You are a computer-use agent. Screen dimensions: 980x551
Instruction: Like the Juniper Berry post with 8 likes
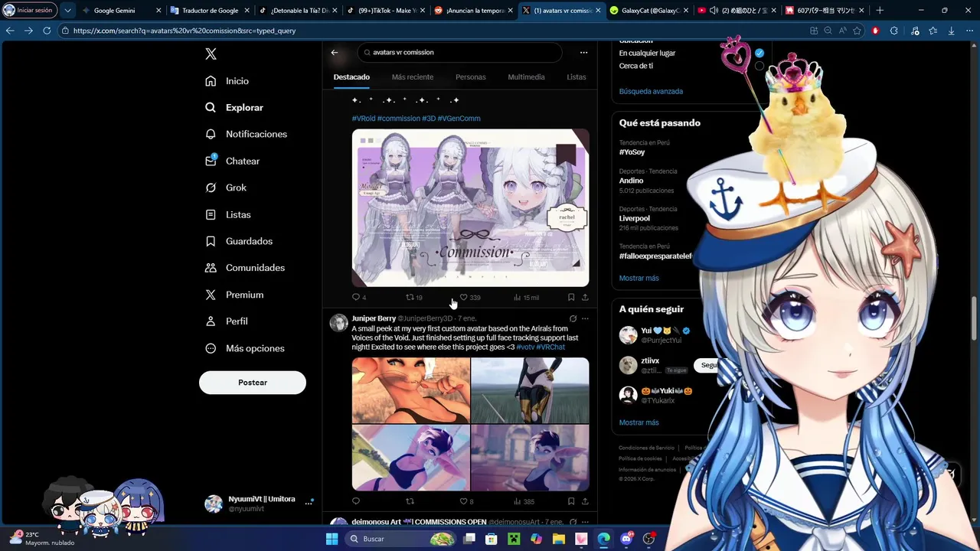pyautogui.click(x=464, y=501)
